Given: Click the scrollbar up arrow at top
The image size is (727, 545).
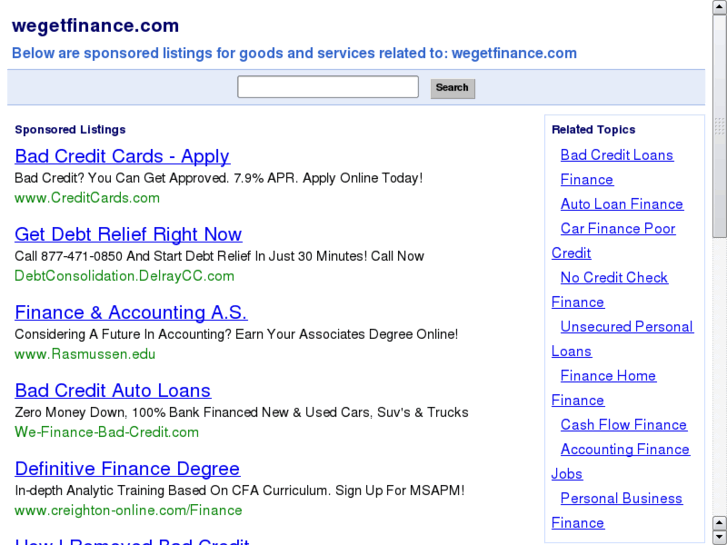Looking at the screenshot, I should pyautogui.click(x=720, y=6).
